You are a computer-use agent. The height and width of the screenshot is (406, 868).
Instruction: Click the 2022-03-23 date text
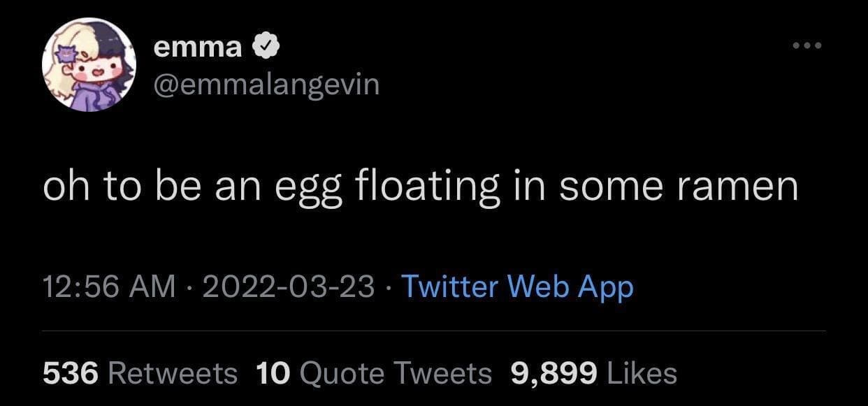coord(288,287)
